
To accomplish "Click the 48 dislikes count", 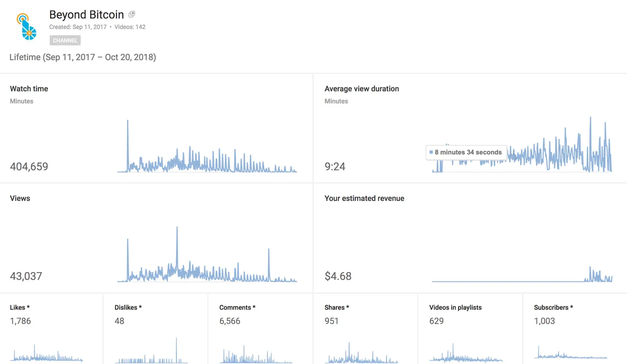I will click(x=120, y=321).
